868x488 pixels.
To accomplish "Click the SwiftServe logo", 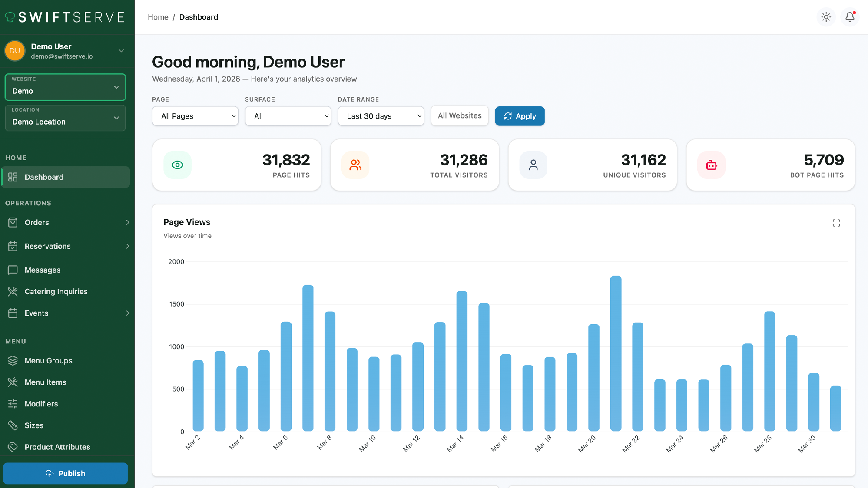I will coord(65,17).
